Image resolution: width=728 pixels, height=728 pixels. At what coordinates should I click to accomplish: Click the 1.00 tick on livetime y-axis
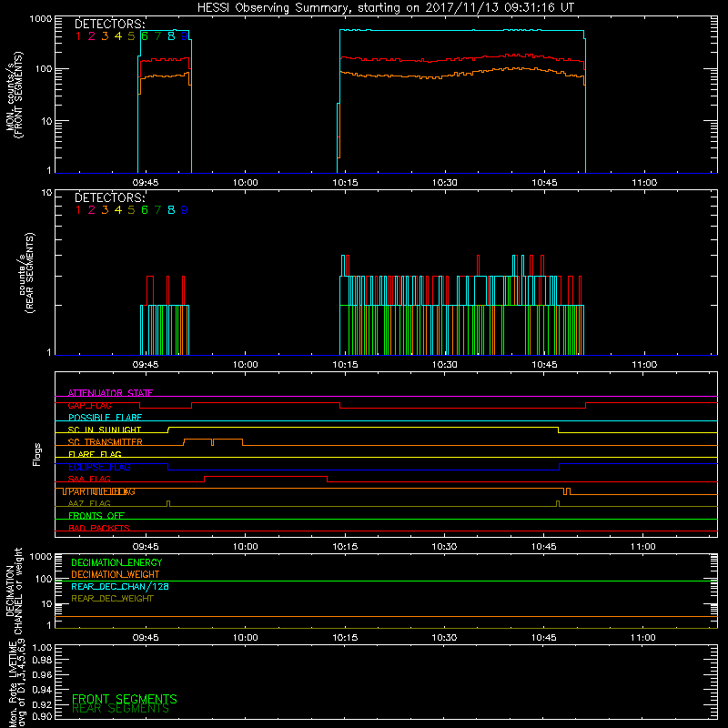(42, 647)
